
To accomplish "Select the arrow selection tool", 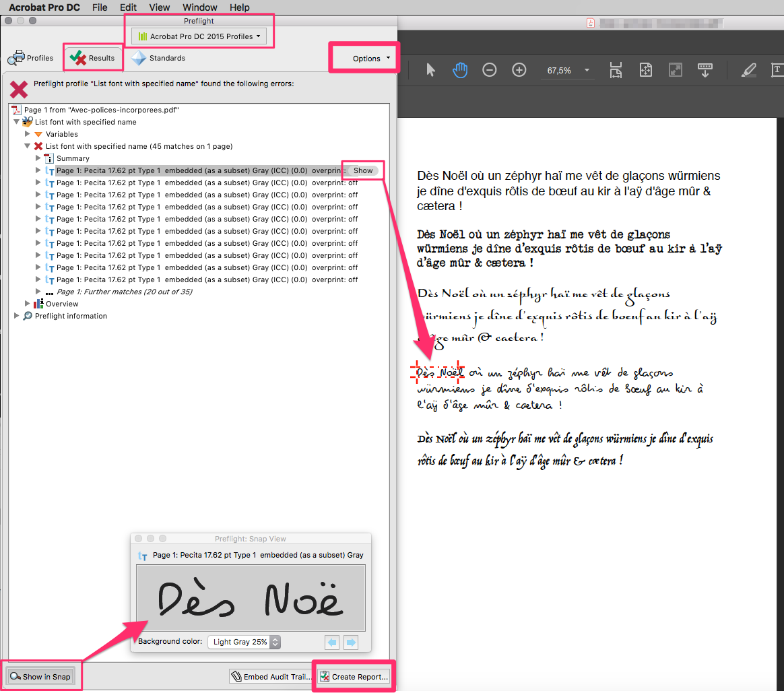I will point(430,69).
